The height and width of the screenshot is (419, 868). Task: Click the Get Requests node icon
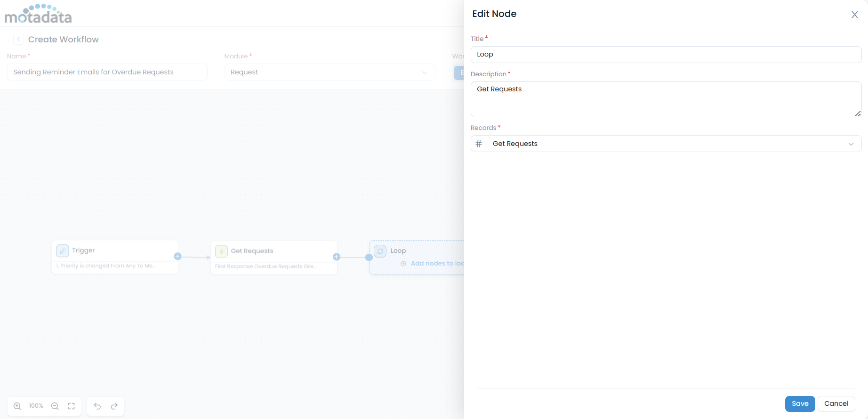pos(221,251)
